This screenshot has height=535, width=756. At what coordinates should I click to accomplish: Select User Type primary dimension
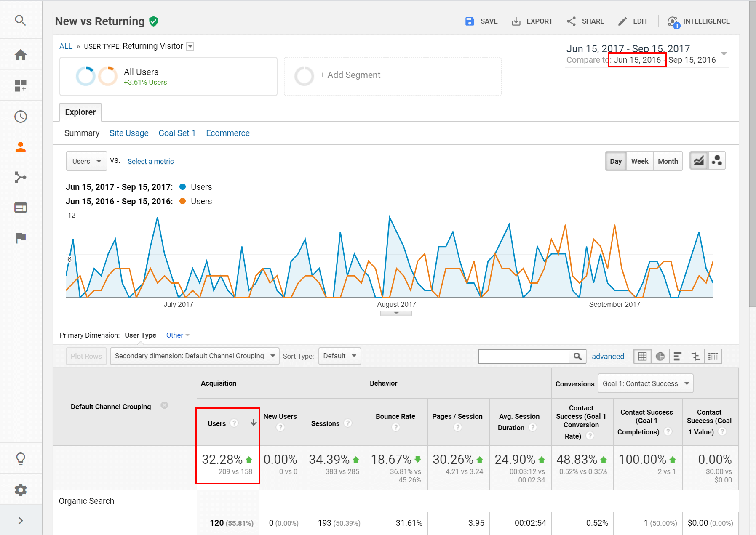pos(140,335)
